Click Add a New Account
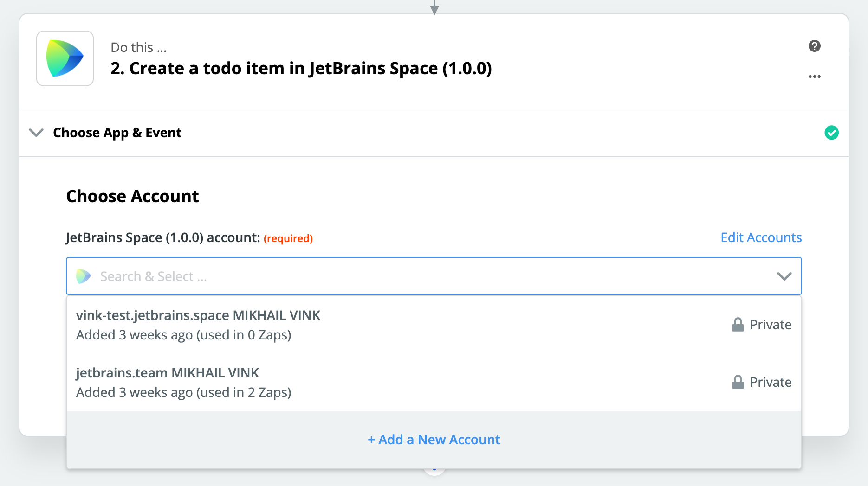This screenshot has height=486, width=868. (434, 440)
